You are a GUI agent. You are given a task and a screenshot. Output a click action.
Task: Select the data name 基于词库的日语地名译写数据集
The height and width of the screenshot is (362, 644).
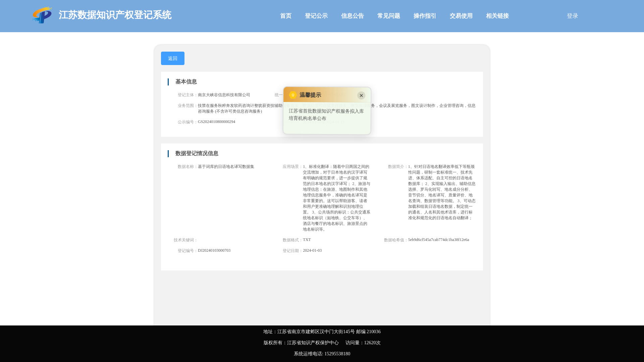(226, 167)
